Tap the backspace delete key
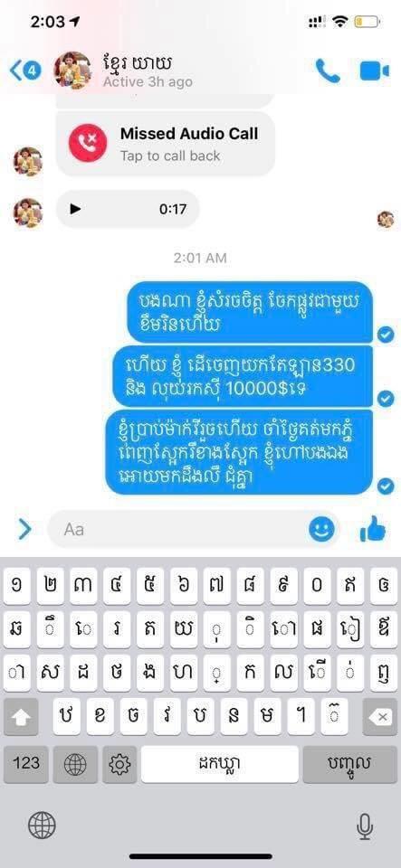The height and width of the screenshot is (868, 401). [x=380, y=717]
